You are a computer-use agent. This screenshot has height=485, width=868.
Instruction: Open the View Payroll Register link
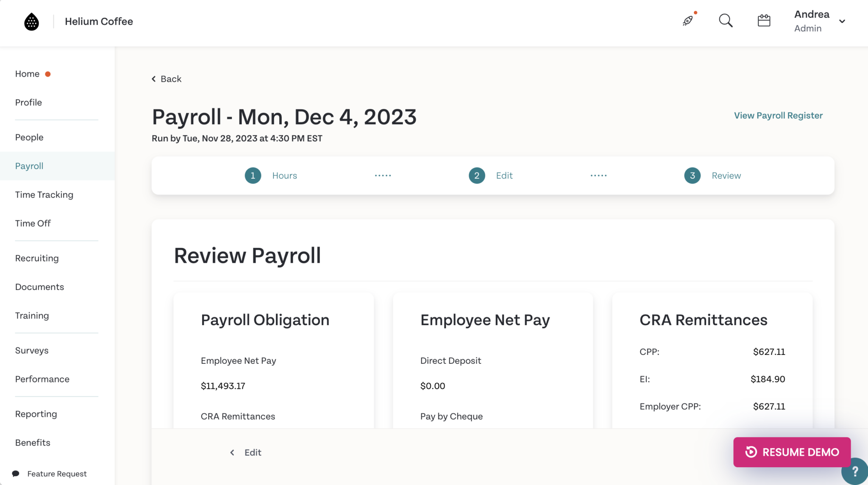coord(778,115)
